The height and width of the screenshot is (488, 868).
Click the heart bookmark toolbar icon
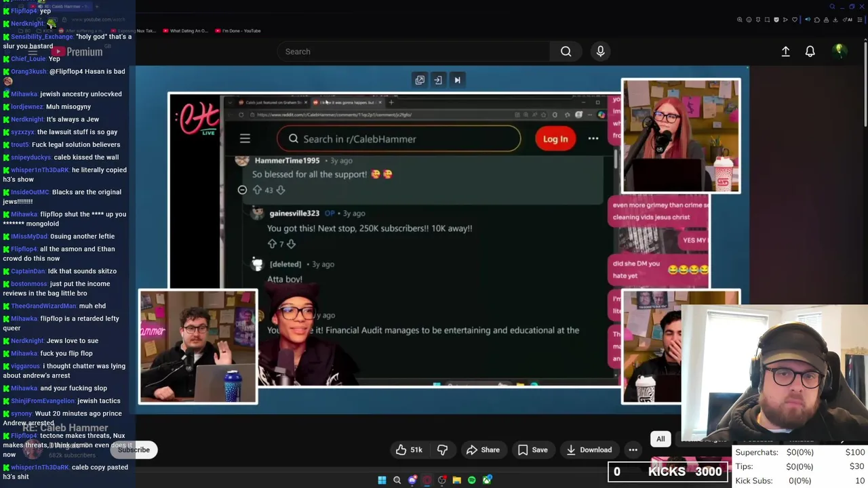tap(795, 20)
